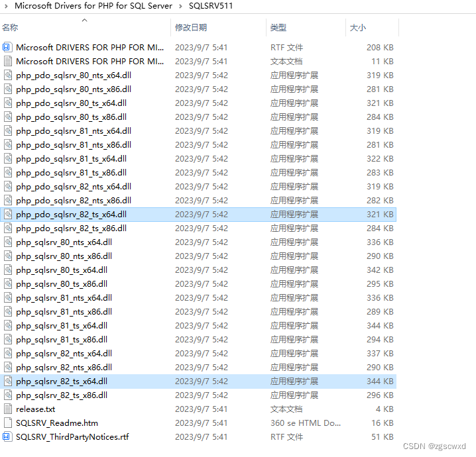Click the RTF icon of Microsoft DRIVERS FOR PHP license file
The height and width of the screenshot is (457, 476).
[7, 47]
